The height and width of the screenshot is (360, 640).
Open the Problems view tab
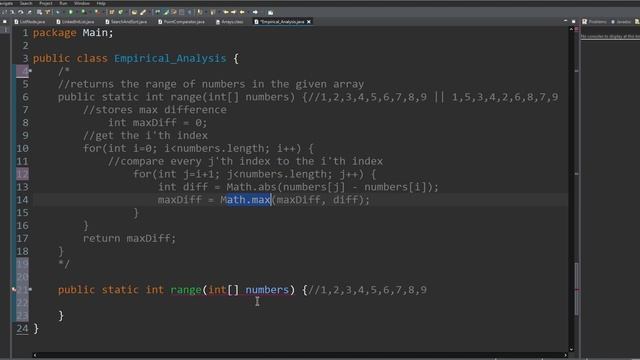[x=594, y=22]
